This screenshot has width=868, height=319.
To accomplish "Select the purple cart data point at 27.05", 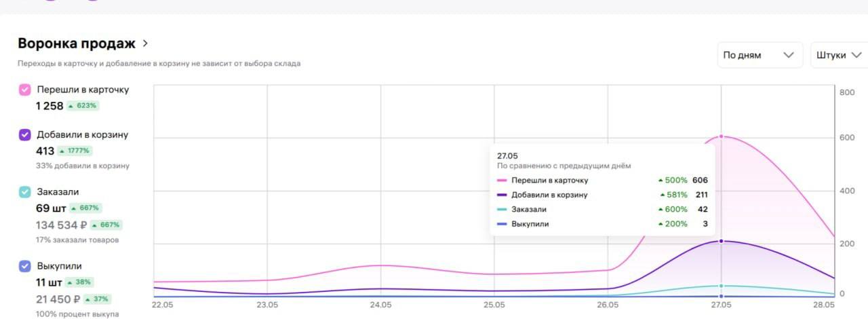I will (722, 241).
